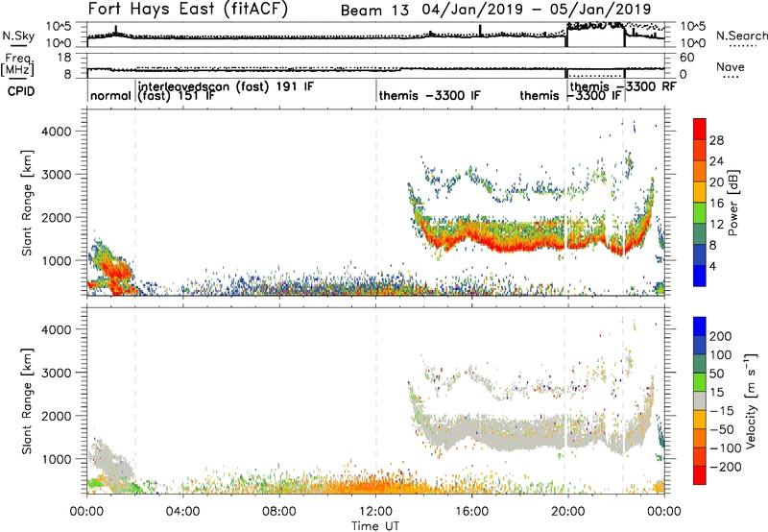This screenshot has width=768, height=532.
Task: Select the "Beam 13" label in the header
Action: pyautogui.click(x=374, y=11)
